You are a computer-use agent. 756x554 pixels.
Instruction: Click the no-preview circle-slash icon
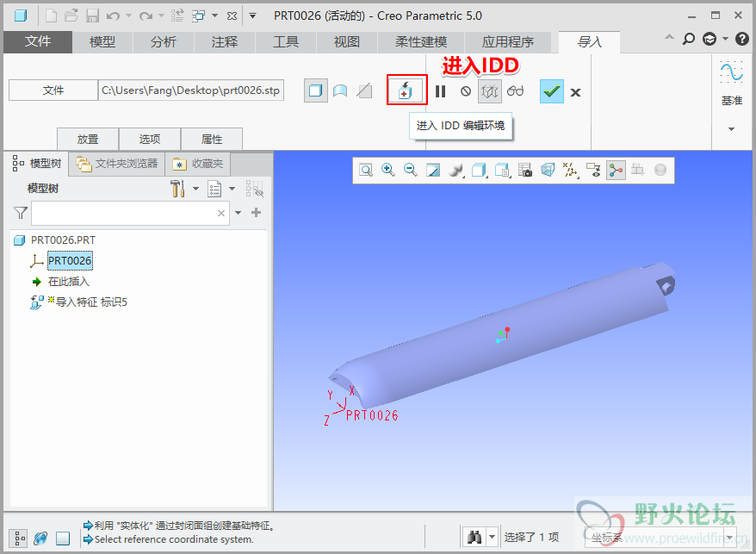465,91
